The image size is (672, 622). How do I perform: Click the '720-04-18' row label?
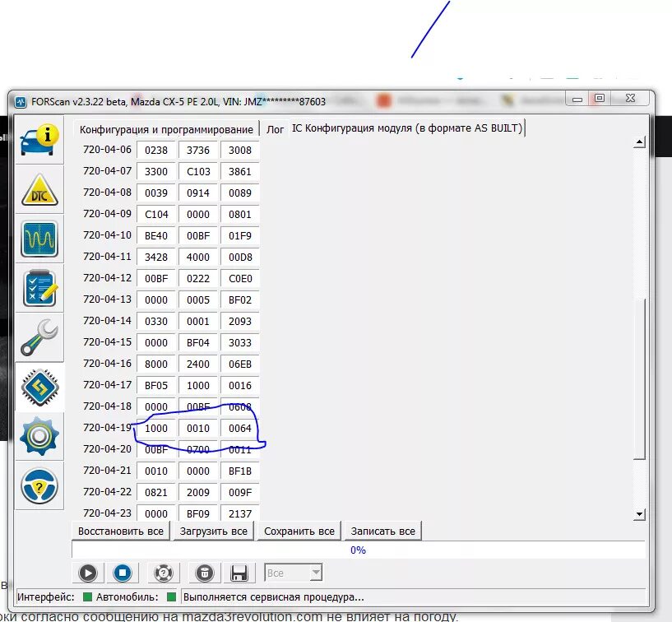(x=107, y=406)
